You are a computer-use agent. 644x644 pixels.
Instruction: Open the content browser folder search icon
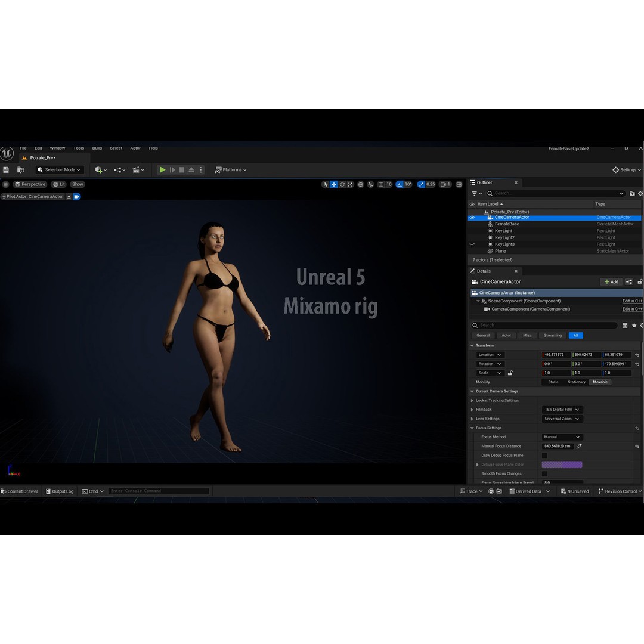(x=20, y=169)
